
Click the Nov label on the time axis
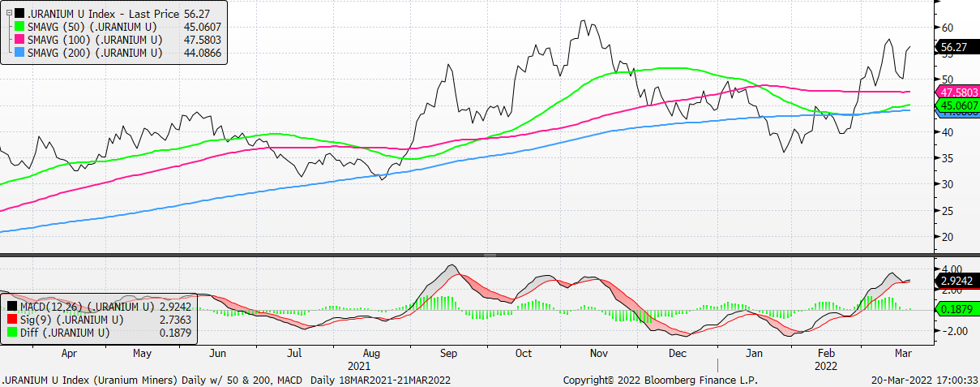599,355
